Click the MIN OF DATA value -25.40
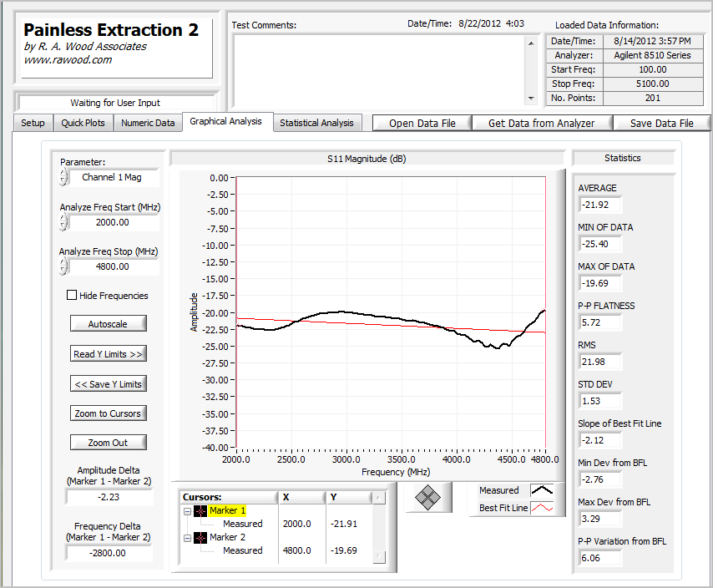 (x=600, y=244)
